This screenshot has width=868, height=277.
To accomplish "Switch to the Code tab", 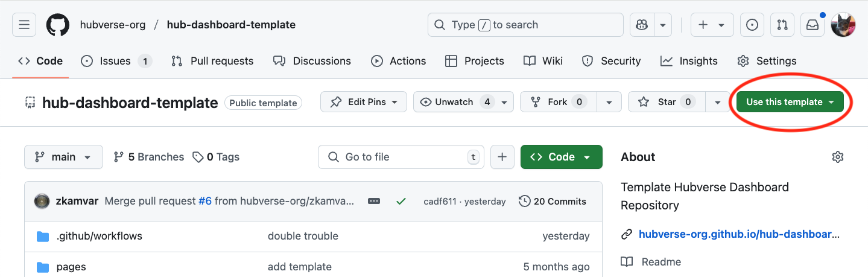I will coord(40,61).
